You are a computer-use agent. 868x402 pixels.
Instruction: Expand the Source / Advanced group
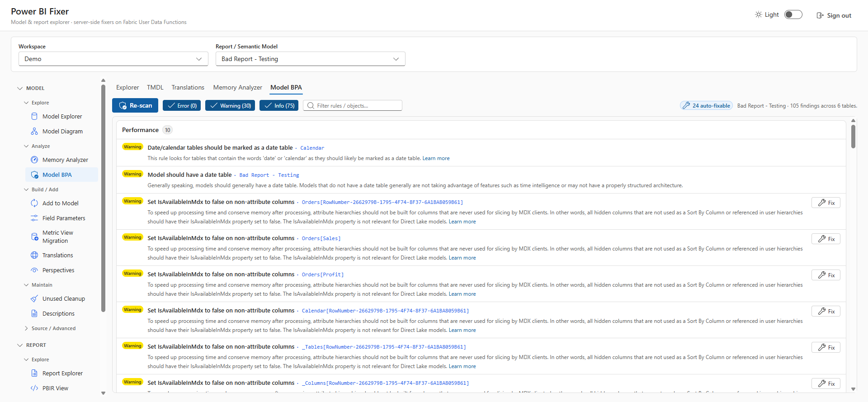(x=26, y=329)
